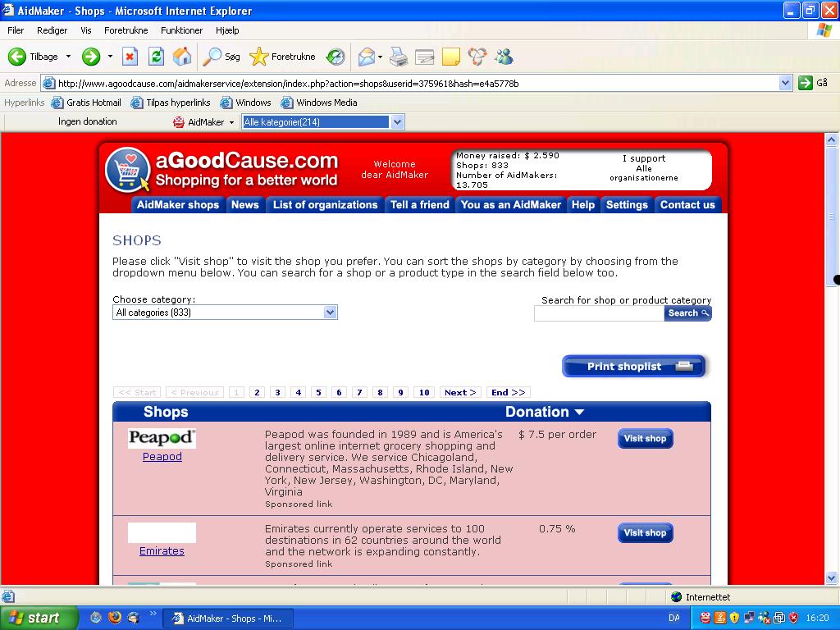
Task: Click the page scrollbar down arrow
Action: click(832, 577)
